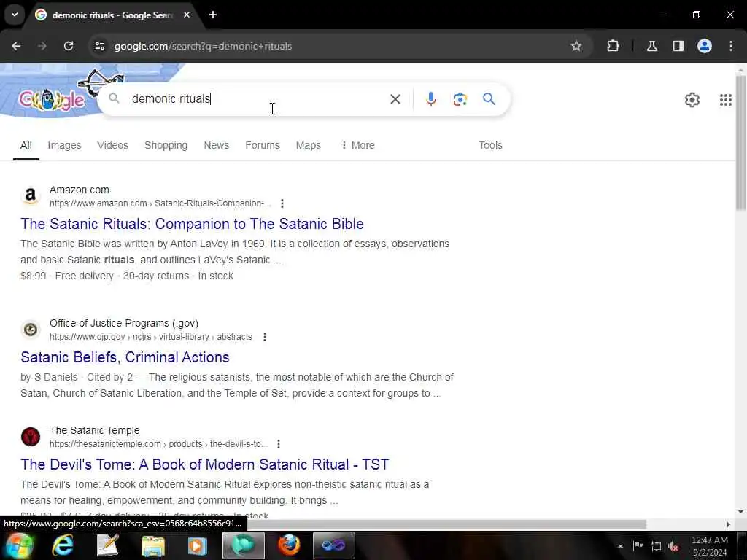Start voice search with microphone icon

coord(430,99)
